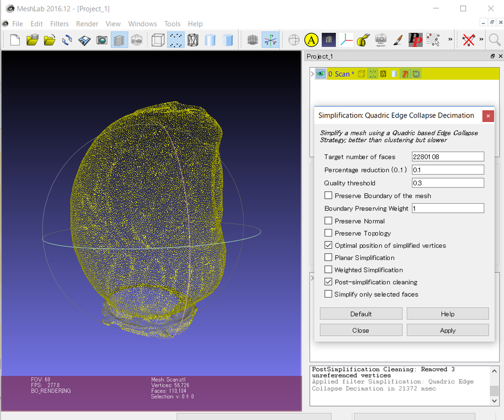Expand the Scan layer tree arrow

coord(312,74)
